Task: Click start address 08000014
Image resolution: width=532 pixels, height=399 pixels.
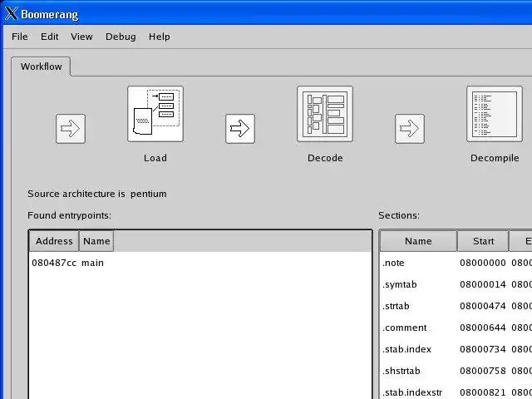Action: tap(483, 284)
